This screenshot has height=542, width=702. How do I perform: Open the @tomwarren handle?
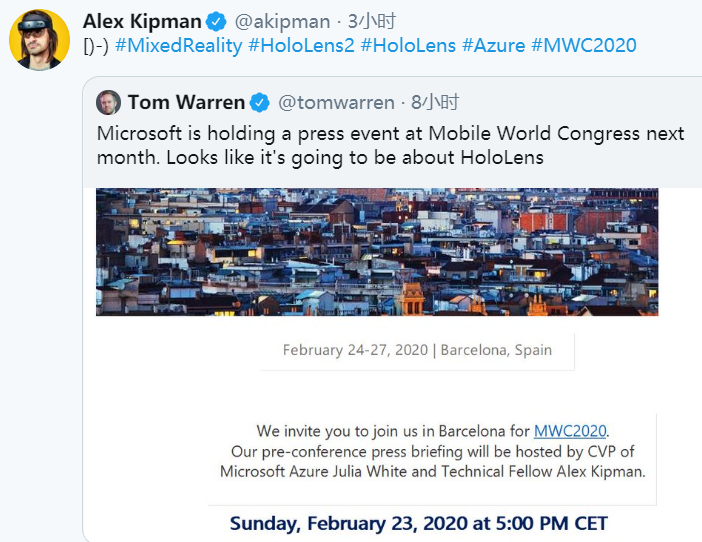coord(337,102)
